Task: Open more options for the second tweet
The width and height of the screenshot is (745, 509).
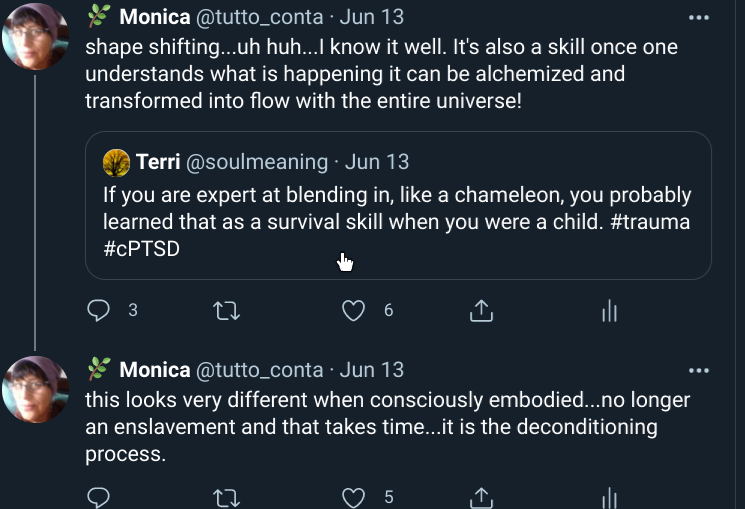Action: [x=698, y=370]
